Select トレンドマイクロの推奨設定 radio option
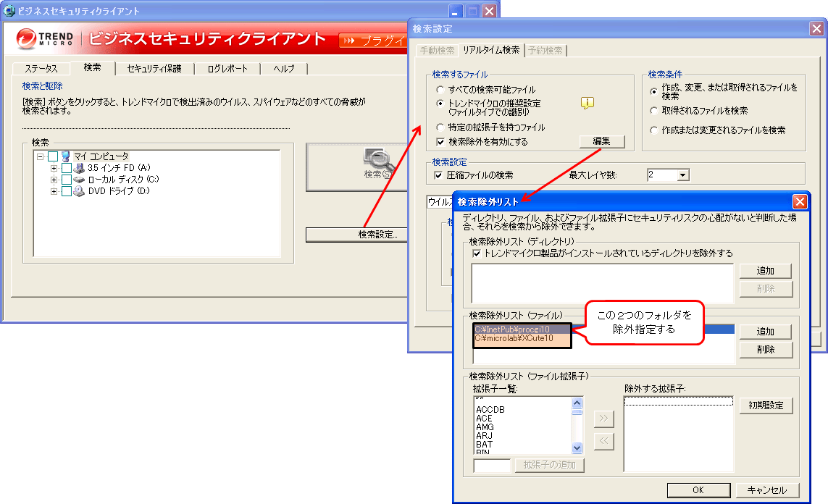 click(440, 104)
